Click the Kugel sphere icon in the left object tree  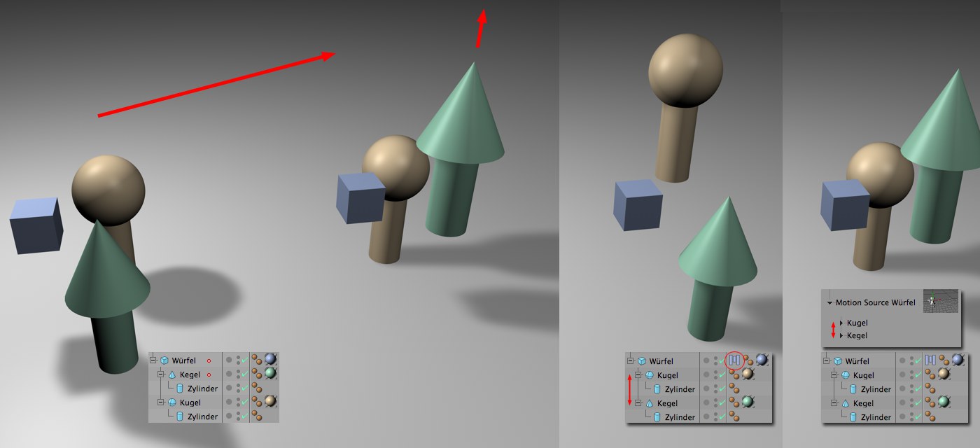(172, 402)
